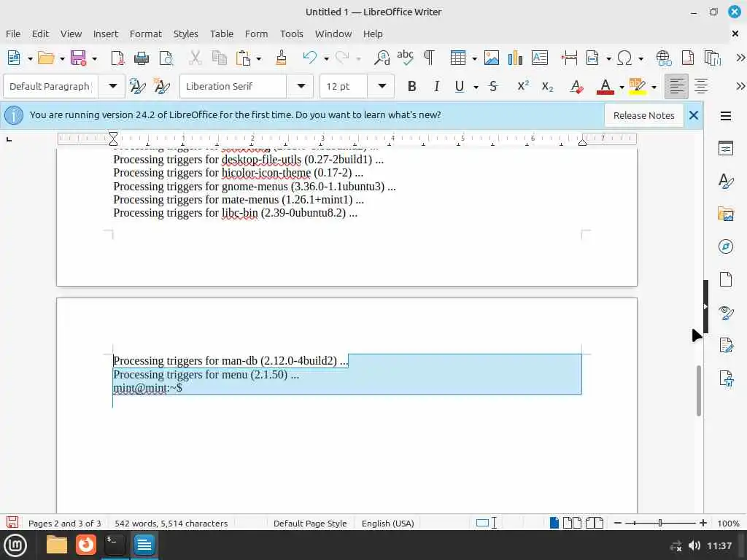Expand the font size dropdown
The height and width of the screenshot is (560, 747).
tap(382, 86)
